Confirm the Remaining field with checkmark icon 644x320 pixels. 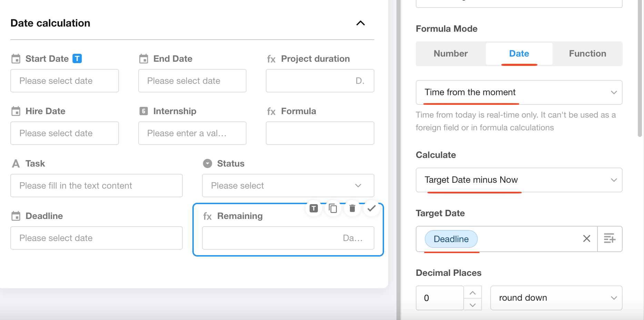point(371,208)
